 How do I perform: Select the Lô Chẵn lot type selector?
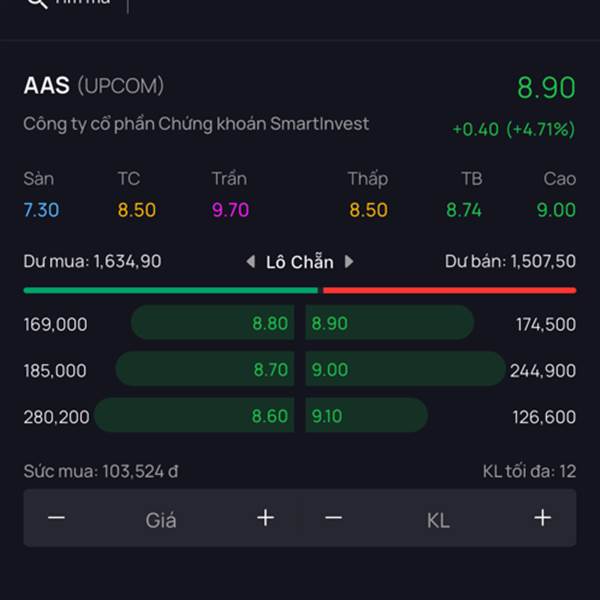tap(299, 262)
